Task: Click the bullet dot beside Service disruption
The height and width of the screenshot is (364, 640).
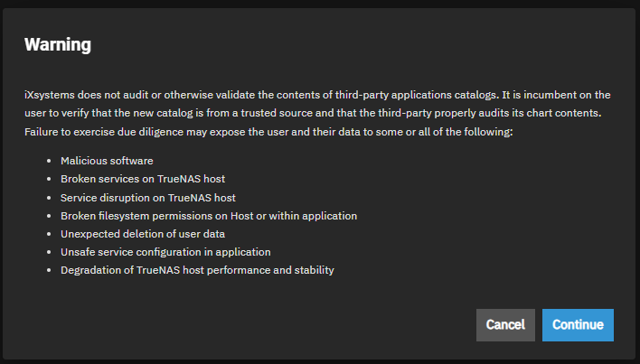Action: (49, 197)
